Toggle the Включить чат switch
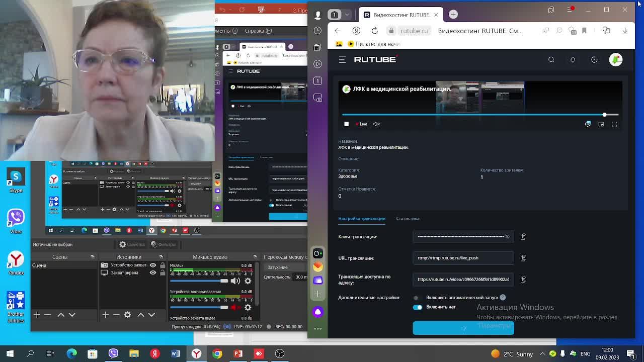644x362 pixels. (418, 307)
